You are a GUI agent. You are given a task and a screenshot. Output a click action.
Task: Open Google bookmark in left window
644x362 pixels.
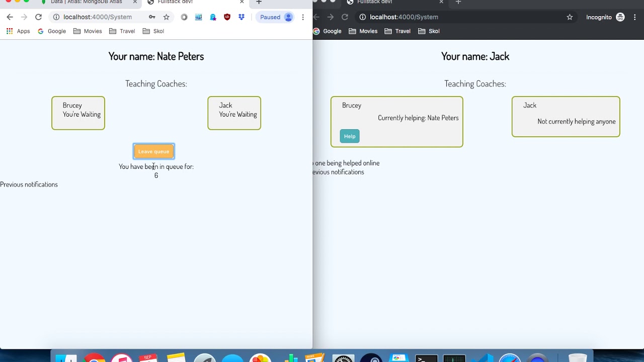pyautogui.click(x=52, y=31)
